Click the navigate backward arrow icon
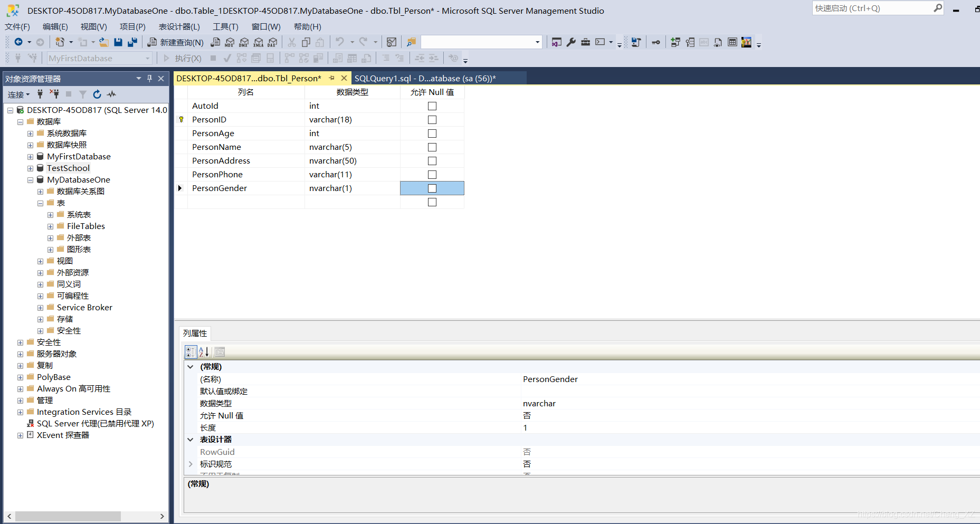980x524 pixels. (18, 42)
